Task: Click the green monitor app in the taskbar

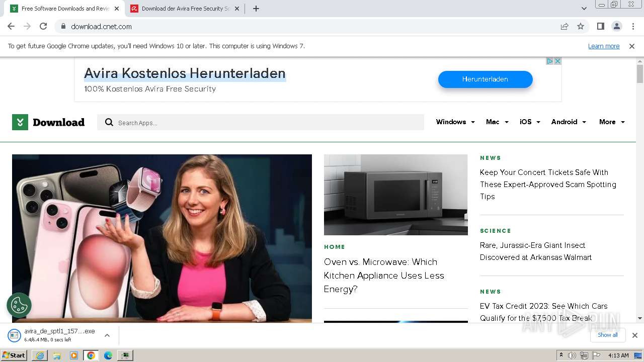Action: click(125, 355)
